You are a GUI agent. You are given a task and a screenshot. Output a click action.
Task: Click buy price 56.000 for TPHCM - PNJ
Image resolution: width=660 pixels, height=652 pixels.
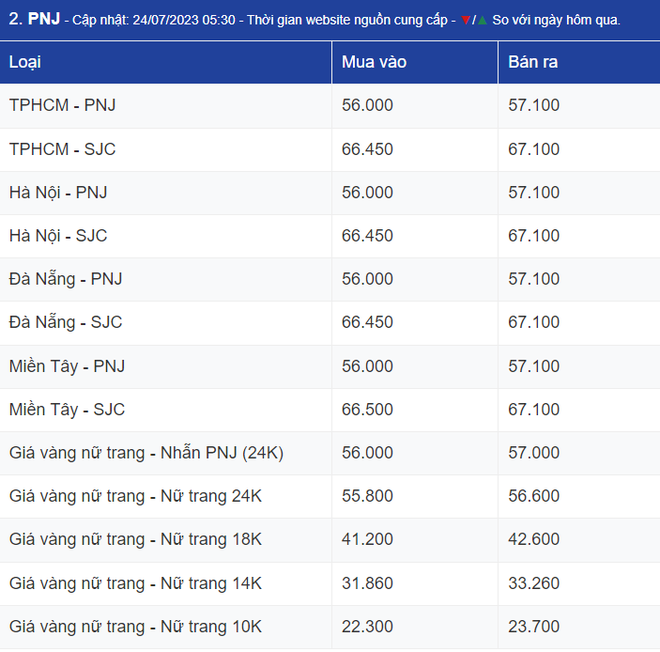coord(367,105)
